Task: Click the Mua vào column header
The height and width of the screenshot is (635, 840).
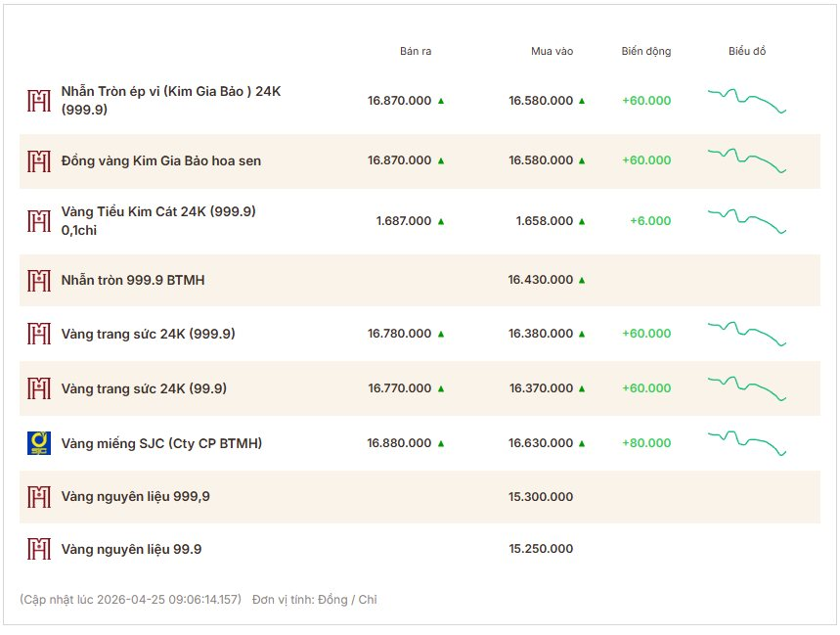Action: [552, 51]
